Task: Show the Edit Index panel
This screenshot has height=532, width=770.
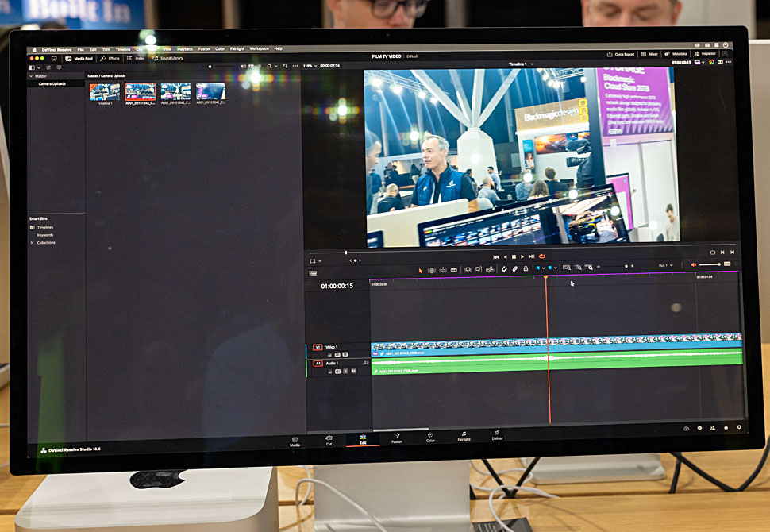Action: [x=137, y=58]
